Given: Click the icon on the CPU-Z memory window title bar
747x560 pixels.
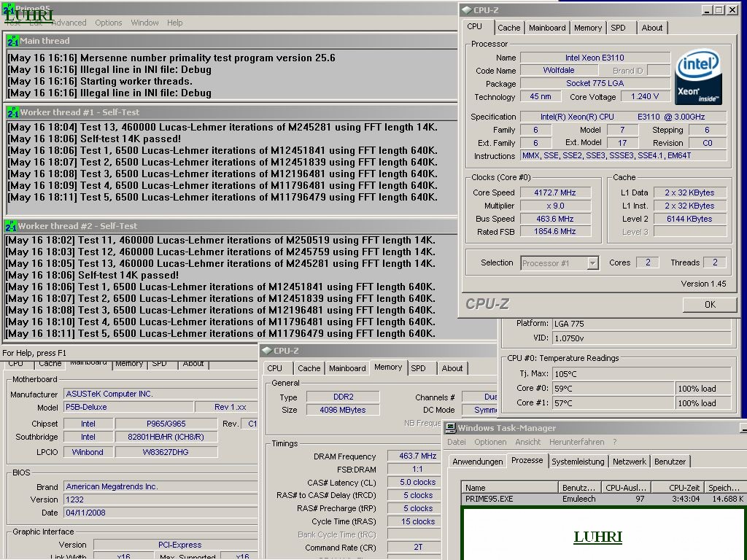Looking at the screenshot, I should click(267, 351).
